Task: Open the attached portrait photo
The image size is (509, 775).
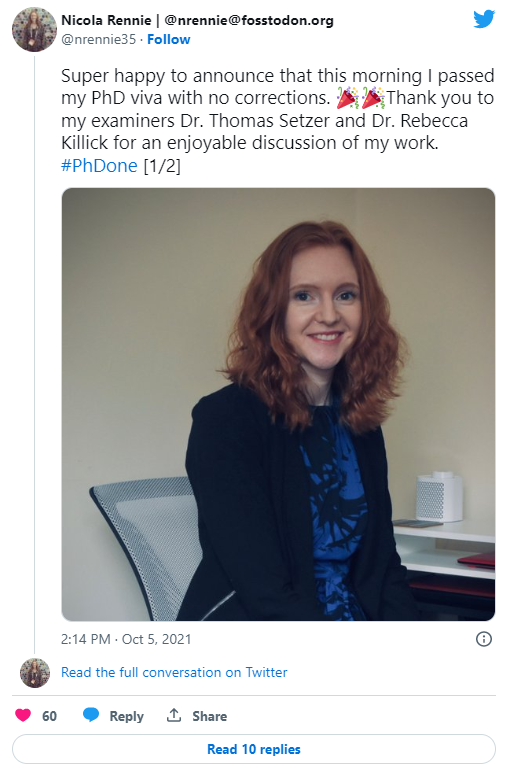Action: [278, 404]
